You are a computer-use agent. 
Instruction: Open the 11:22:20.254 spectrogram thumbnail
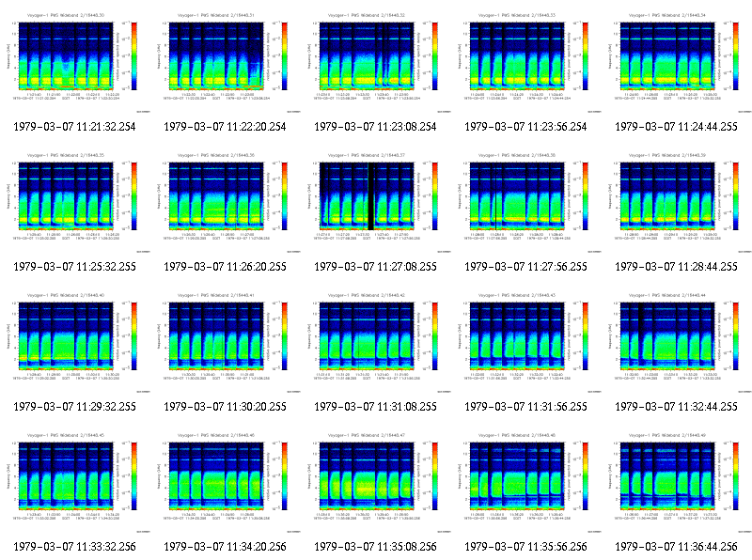click(x=226, y=62)
